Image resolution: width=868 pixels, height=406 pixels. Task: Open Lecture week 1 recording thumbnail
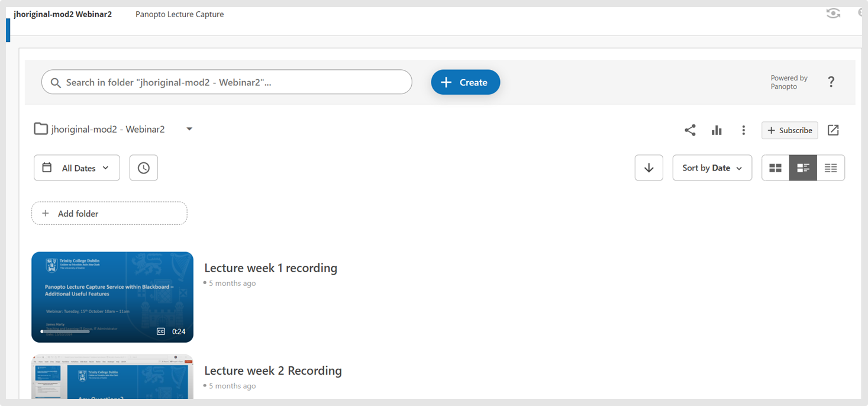112,297
